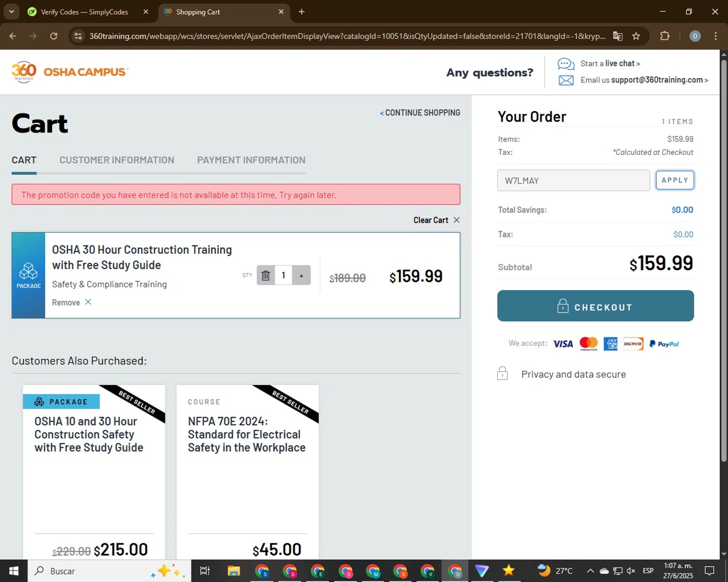The width and height of the screenshot is (728, 582).
Task: Click the translate page icon in the address bar
Action: tap(617, 36)
